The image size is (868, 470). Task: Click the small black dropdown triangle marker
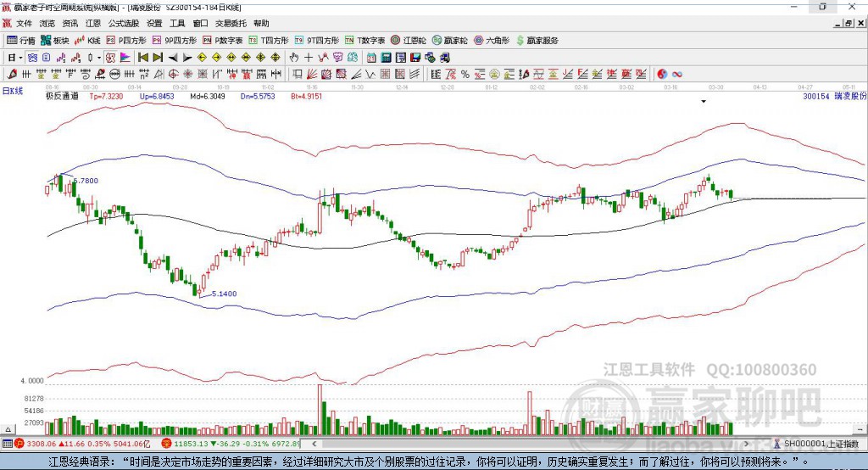click(704, 102)
